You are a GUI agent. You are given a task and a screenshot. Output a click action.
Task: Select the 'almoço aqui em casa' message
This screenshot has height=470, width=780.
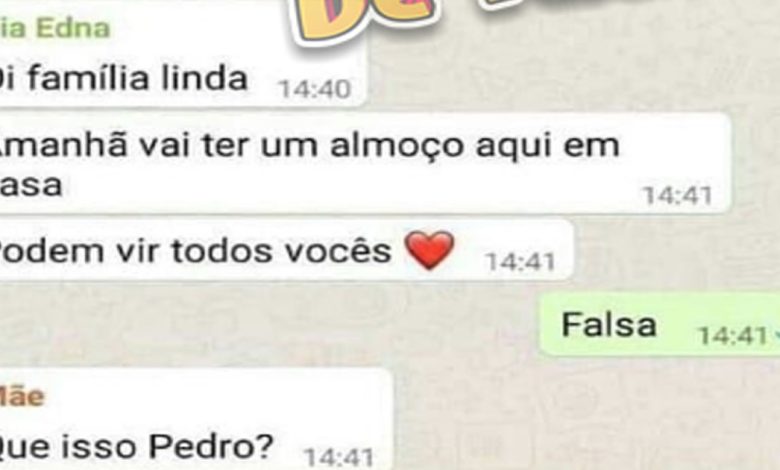coord(365,164)
